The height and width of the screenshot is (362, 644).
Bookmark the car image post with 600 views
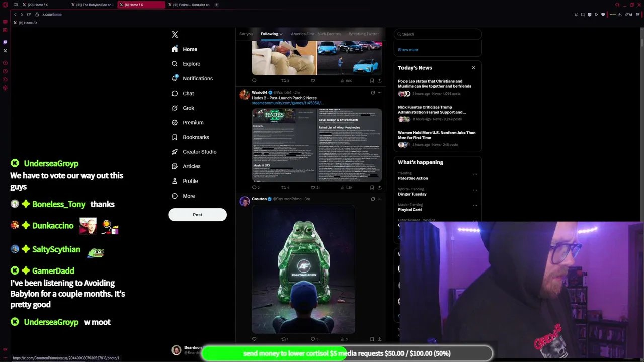[372, 80]
